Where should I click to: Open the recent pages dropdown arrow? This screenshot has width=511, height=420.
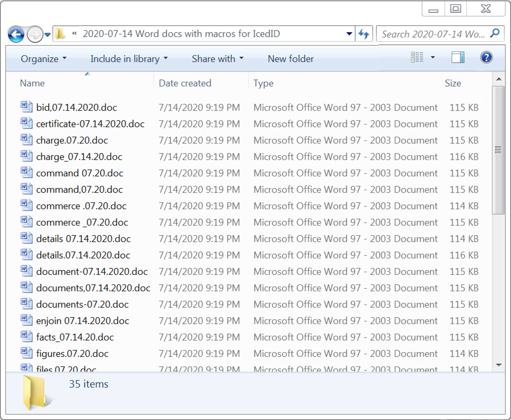coord(48,34)
